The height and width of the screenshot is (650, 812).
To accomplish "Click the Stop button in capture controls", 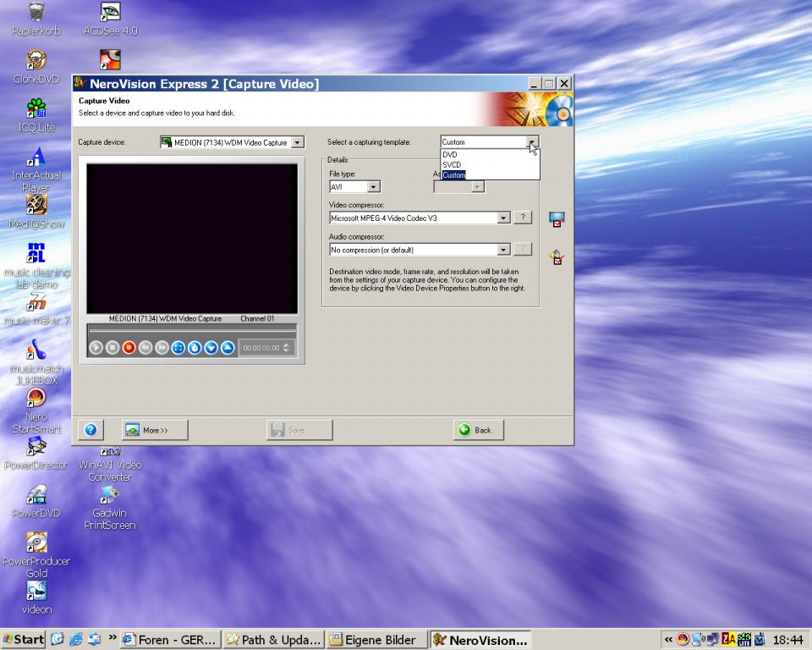I will coord(112,348).
